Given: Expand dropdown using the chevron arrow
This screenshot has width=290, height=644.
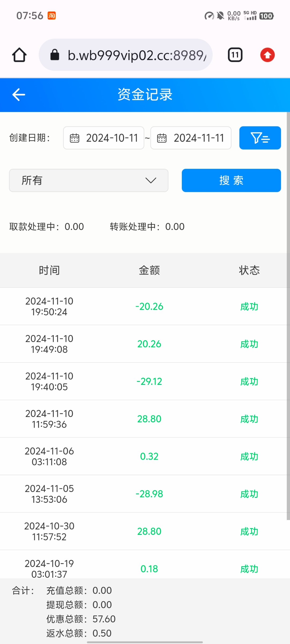Looking at the screenshot, I should point(151,180).
